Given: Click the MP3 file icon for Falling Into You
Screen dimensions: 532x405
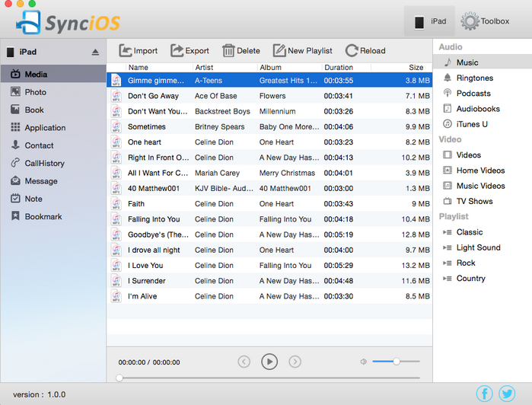Looking at the screenshot, I should click(116, 219).
